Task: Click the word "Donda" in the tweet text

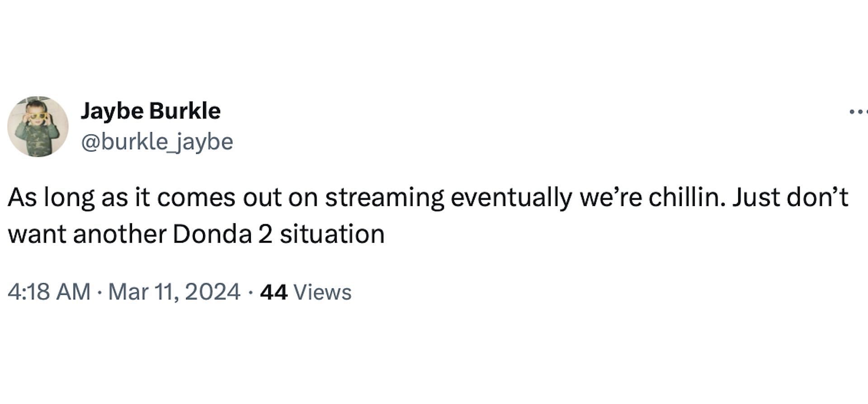Action: [x=212, y=234]
